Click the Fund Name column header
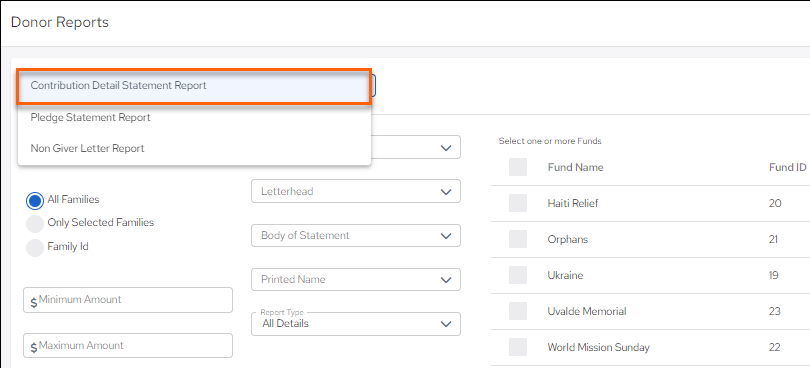The height and width of the screenshot is (368, 810). [x=575, y=167]
